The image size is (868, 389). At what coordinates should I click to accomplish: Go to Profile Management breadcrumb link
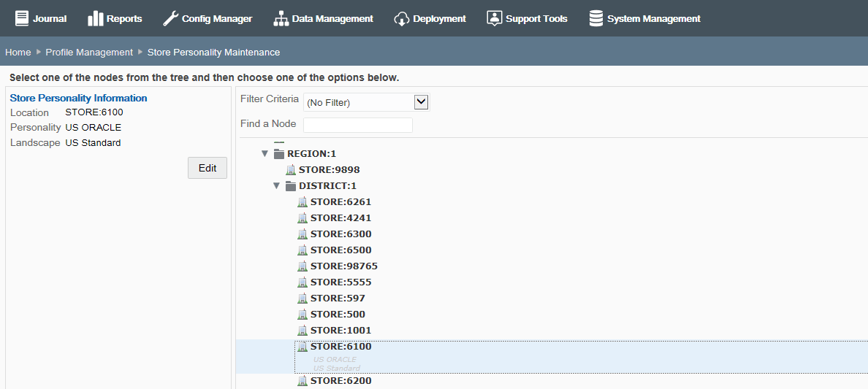(x=89, y=52)
